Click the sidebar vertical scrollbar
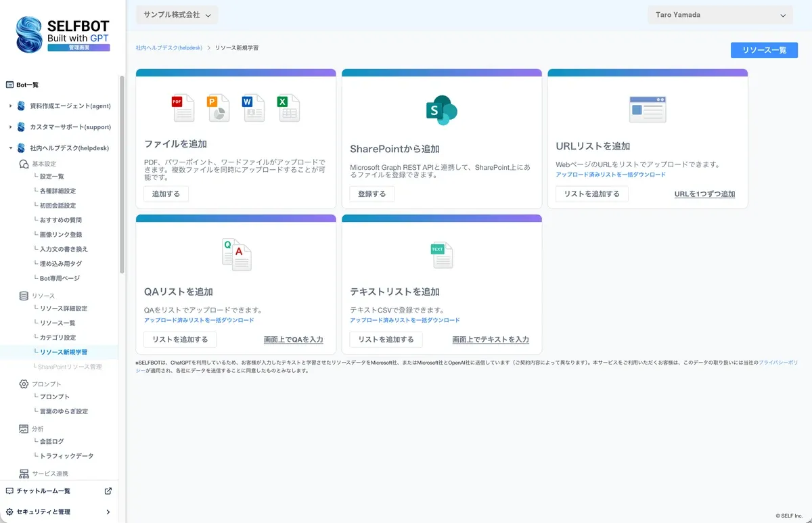812x523 pixels. (x=122, y=175)
